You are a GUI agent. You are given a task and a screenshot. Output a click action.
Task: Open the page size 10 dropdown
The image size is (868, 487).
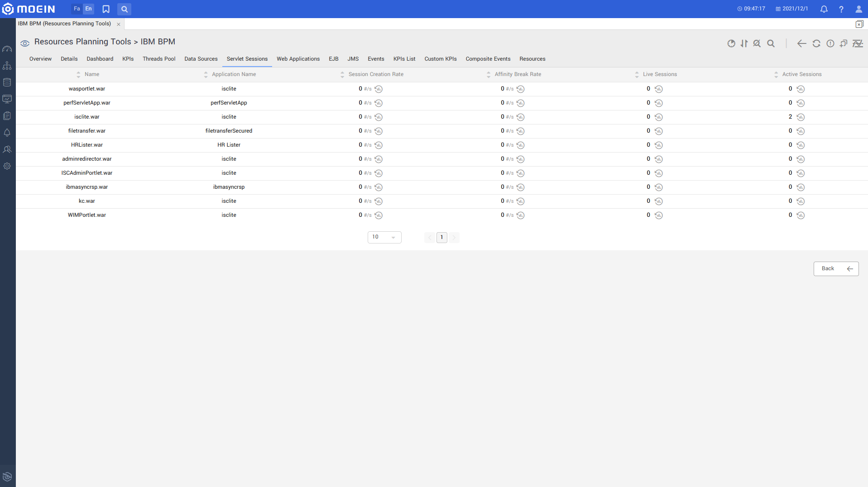tap(384, 237)
